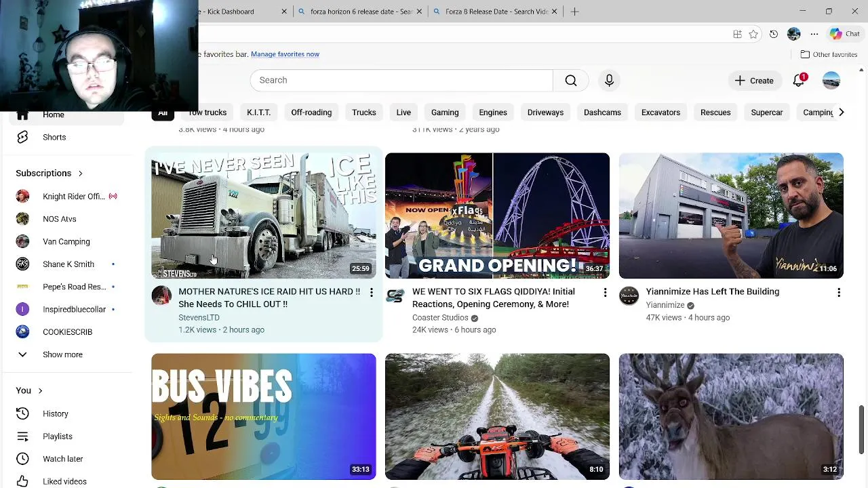Select the Excavators filter chip
Image resolution: width=868 pixels, height=488 pixels.
coord(660,113)
